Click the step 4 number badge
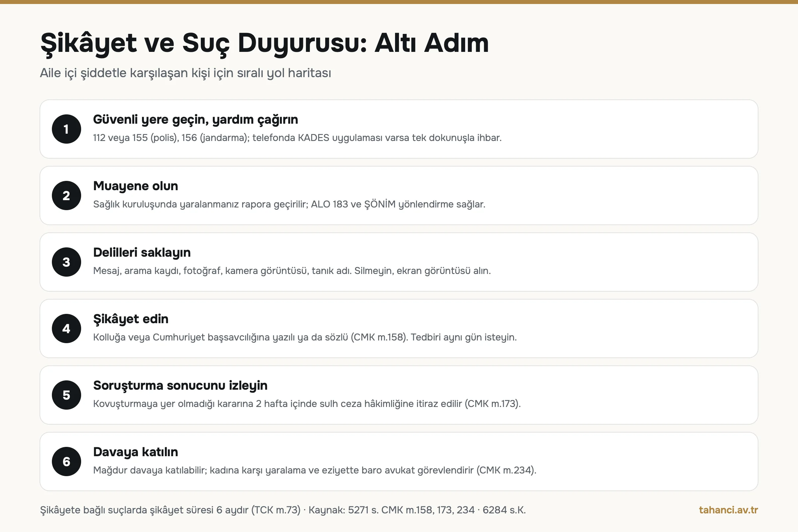 66,329
